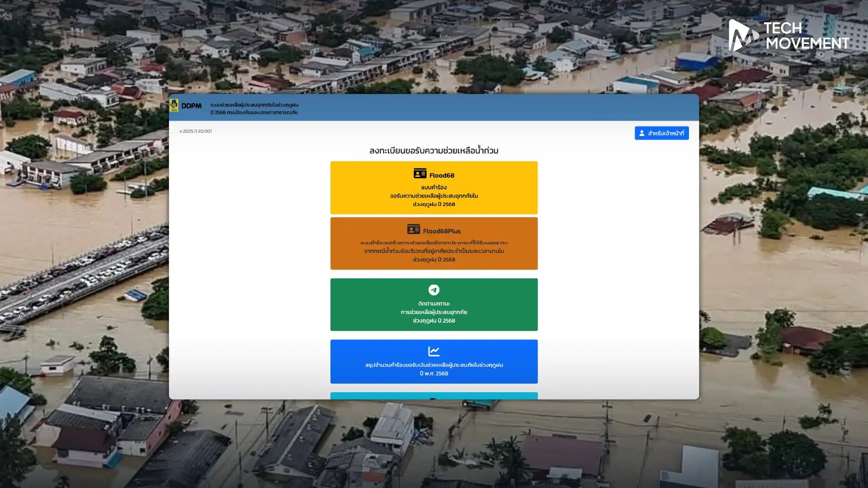Click the flood relief system title in header
This screenshot has height=488, width=868.
pos(254,108)
